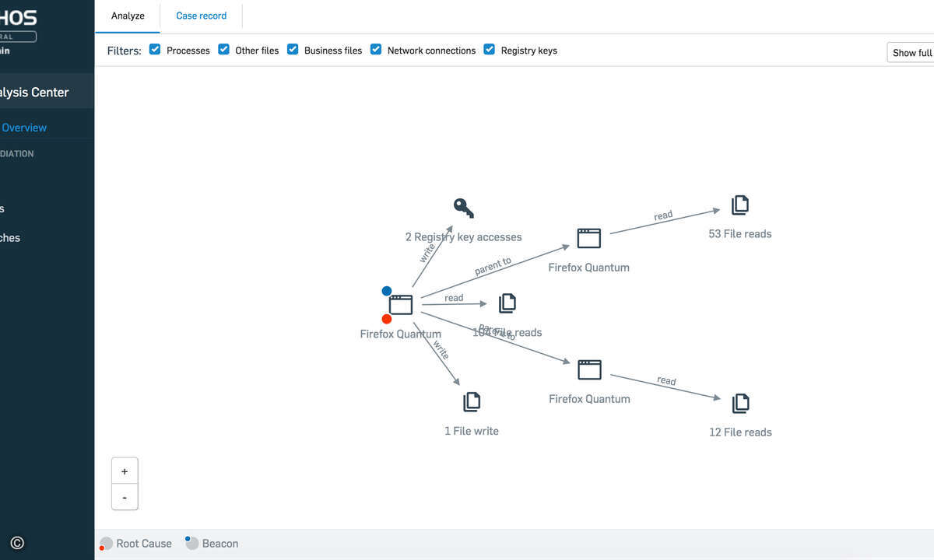
Task: Open the 53 File reads node icon
Action: (x=740, y=205)
